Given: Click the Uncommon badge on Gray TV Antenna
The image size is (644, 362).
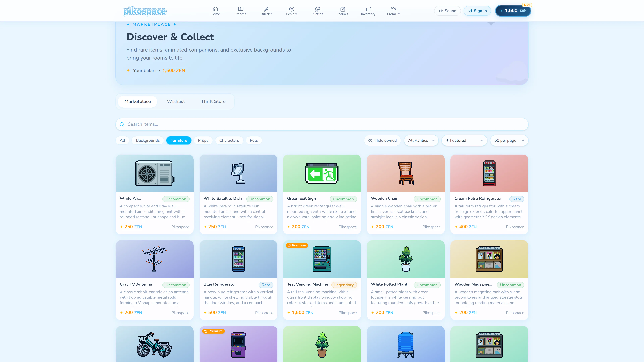Looking at the screenshot, I should click(176, 285).
